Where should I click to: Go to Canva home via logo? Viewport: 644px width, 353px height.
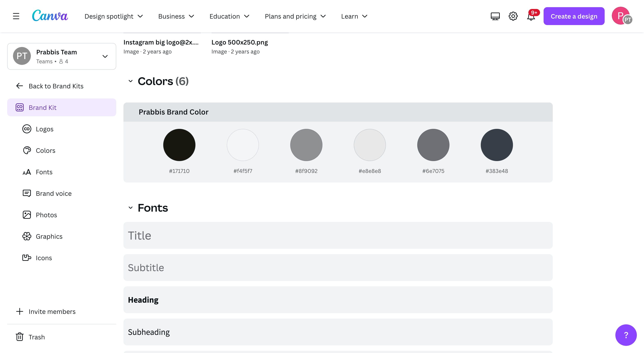pyautogui.click(x=50, y=15)
